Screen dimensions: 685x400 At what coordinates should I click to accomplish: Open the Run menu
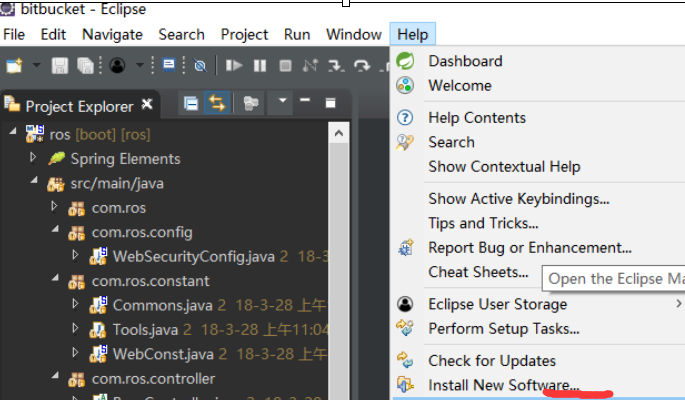point(297,34)
